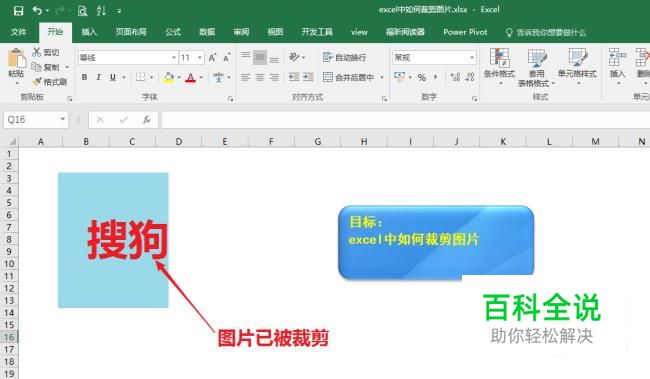Screen dimensions: 650x379
Task: Apply accounting number format icon
Action: tap(399, 77)
